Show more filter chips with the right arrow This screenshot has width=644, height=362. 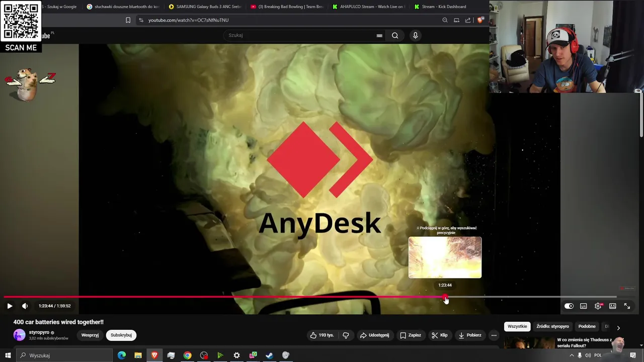pyautogui.click(x=618, y=327)
